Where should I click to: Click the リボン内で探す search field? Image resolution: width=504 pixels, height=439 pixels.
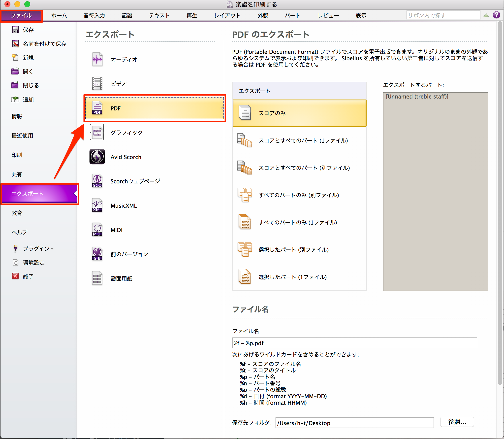443,15
